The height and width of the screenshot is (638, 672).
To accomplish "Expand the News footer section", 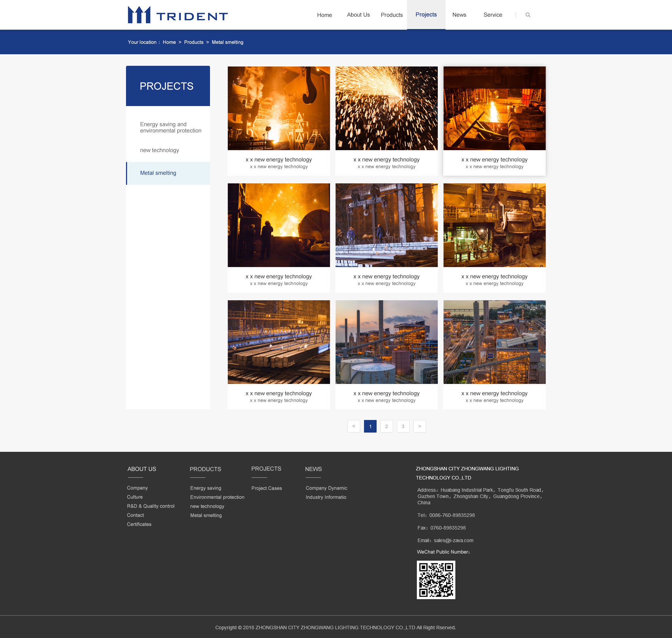I will tap(314, 470).
